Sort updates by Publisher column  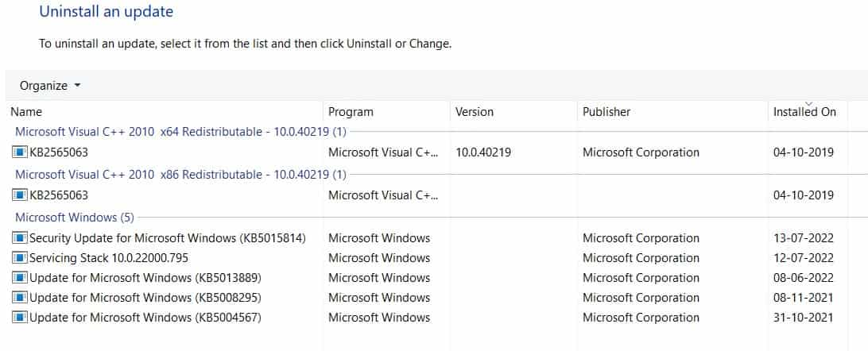(x=606, y=112)
